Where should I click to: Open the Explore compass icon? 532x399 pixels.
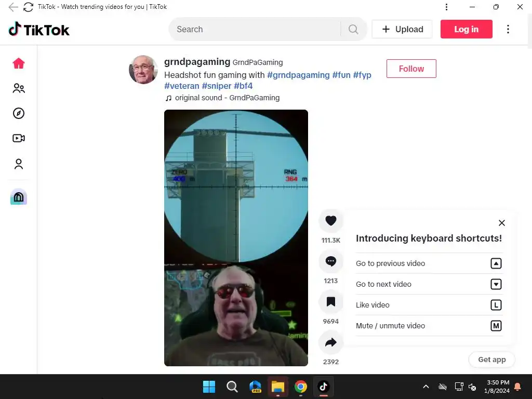19,113
